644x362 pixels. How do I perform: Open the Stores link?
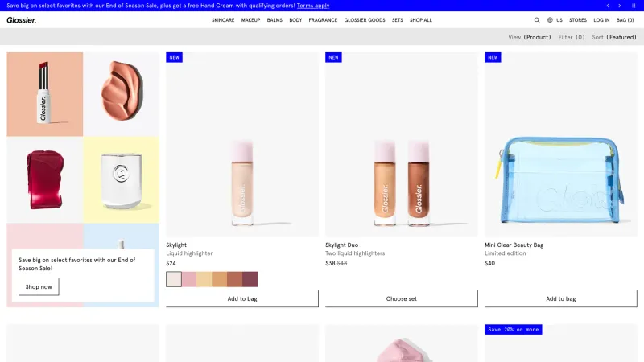(x=578, y=19)
